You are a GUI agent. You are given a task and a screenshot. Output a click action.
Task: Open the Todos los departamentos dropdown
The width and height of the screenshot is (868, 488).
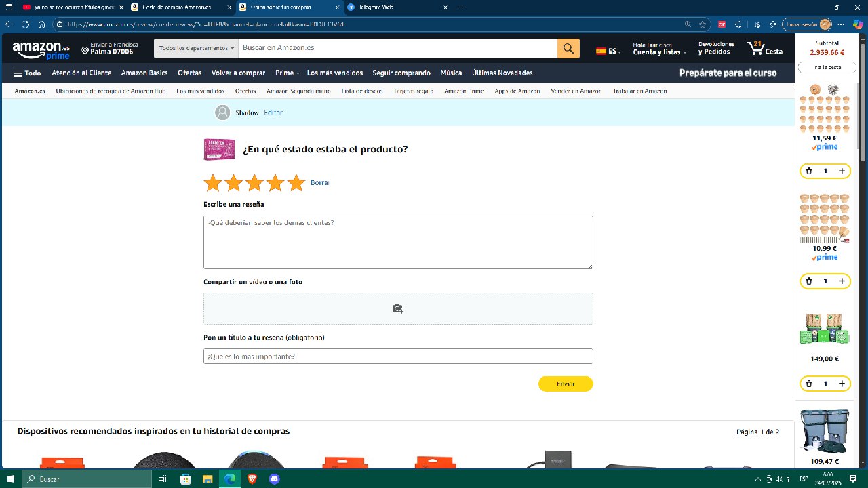click(197, 48)
